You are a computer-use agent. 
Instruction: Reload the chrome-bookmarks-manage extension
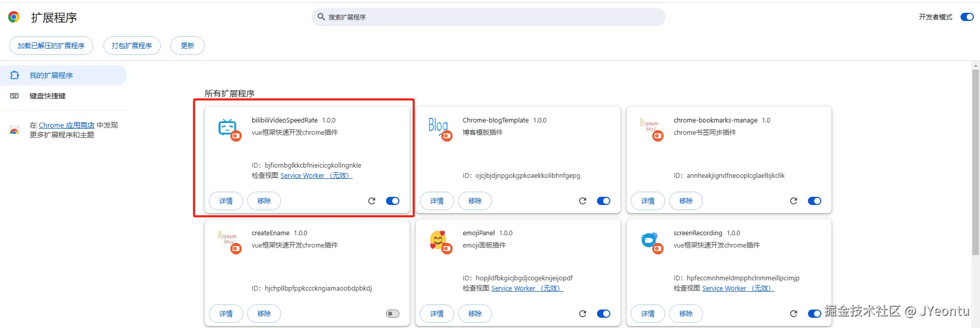794,201
